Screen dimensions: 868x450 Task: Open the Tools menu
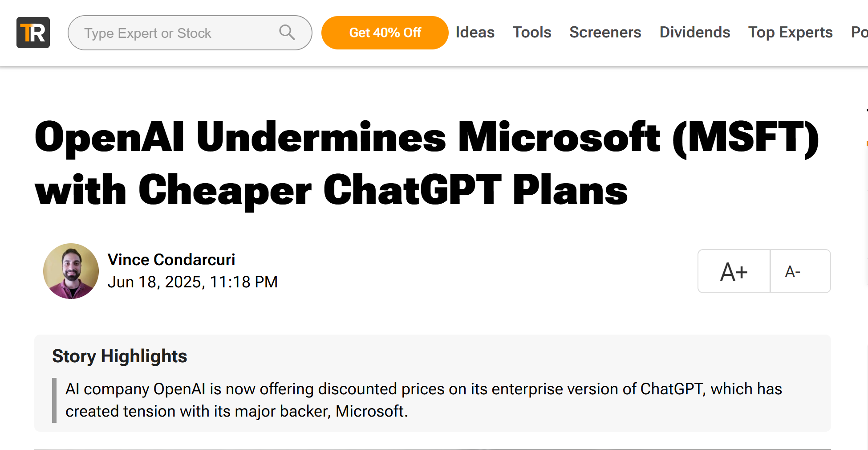point(532,33)
